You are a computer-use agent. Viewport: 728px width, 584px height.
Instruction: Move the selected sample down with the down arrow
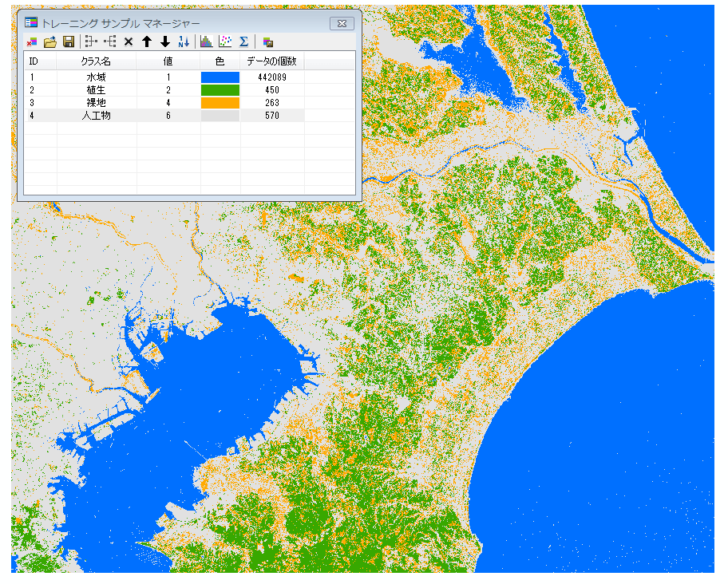tap(165, 41)
